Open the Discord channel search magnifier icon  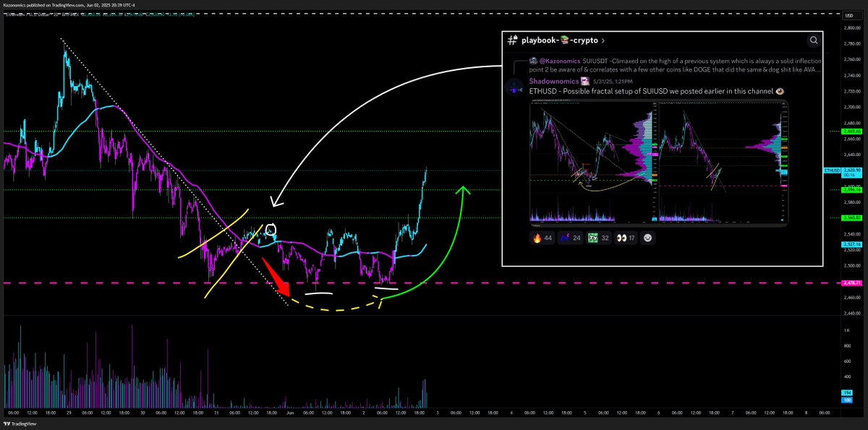click(x=814, y=40)
